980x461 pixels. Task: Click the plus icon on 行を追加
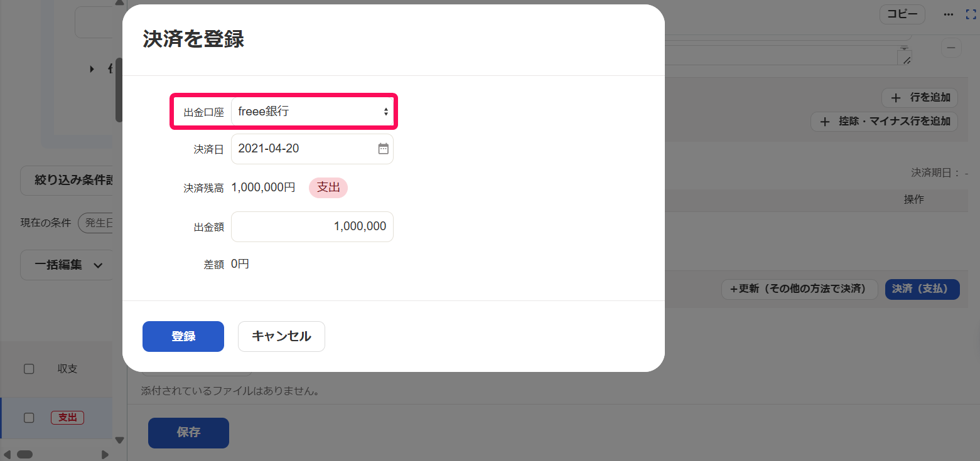(896, 98)
